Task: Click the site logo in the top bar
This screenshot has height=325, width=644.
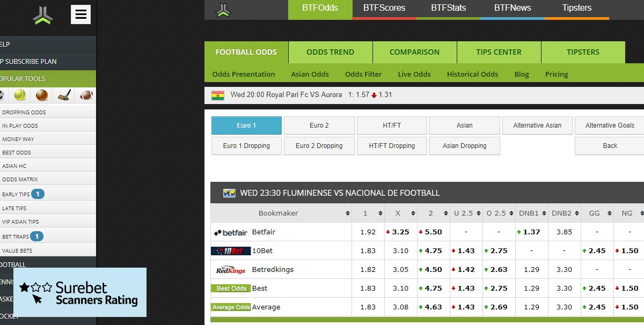Action: (x=223, y=10)
